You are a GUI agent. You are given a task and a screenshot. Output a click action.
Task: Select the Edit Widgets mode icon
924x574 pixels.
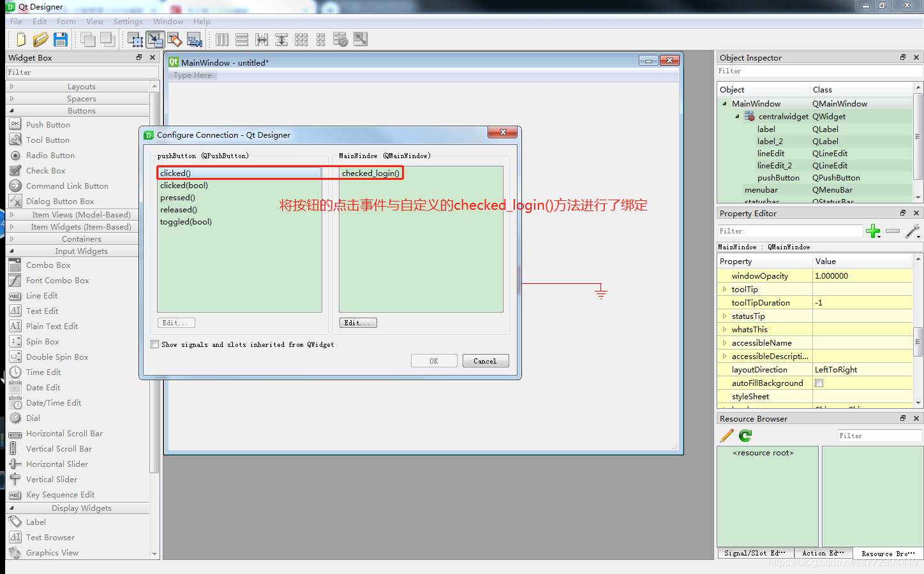135,40
